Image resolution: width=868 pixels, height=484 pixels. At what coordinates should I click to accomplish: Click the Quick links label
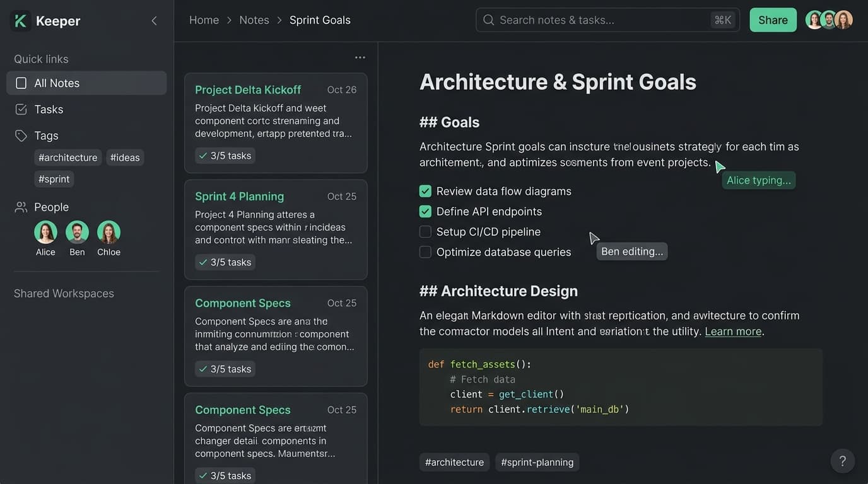[x=41, y=59]
